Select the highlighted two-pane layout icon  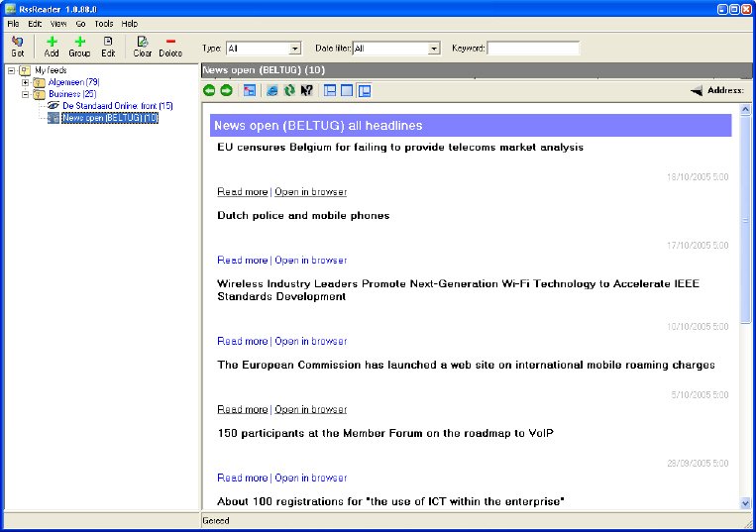365,90
